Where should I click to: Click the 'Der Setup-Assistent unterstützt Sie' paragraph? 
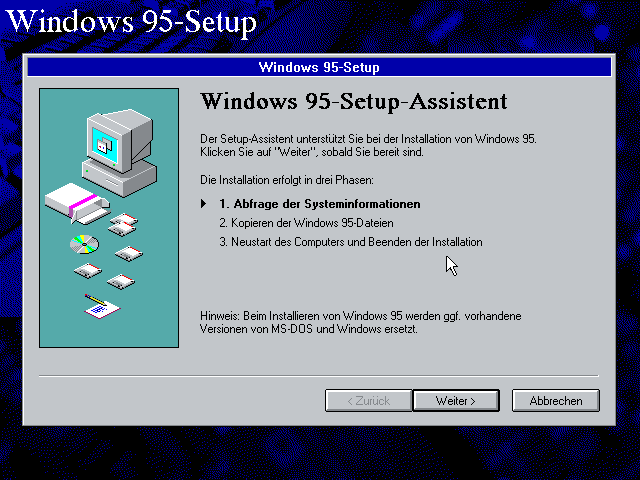[368, 145]
